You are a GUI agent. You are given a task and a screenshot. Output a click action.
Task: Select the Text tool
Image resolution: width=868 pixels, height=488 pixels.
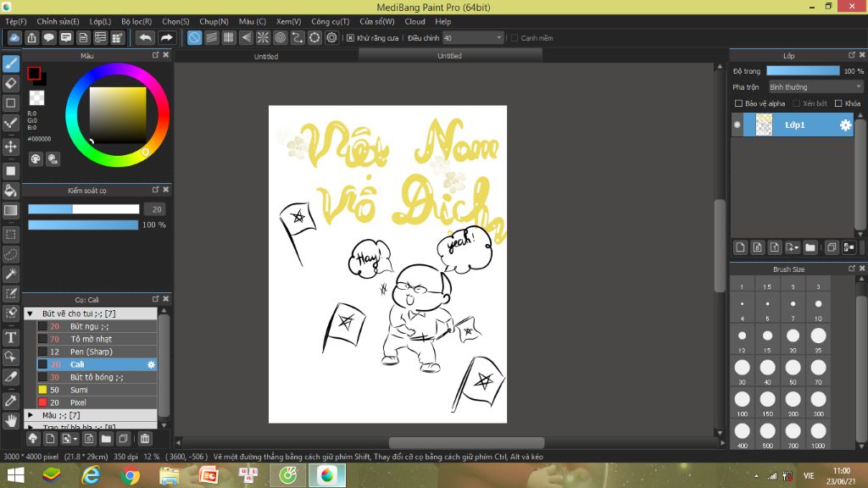click(11, 337)
